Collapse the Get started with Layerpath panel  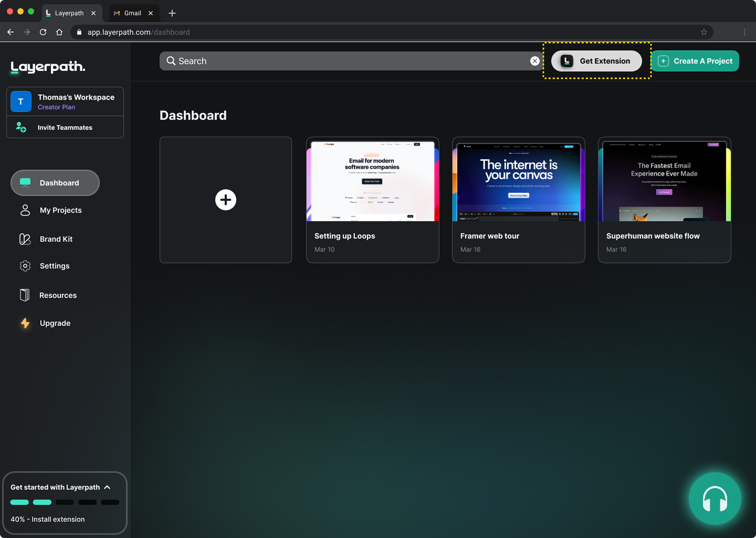107,487
